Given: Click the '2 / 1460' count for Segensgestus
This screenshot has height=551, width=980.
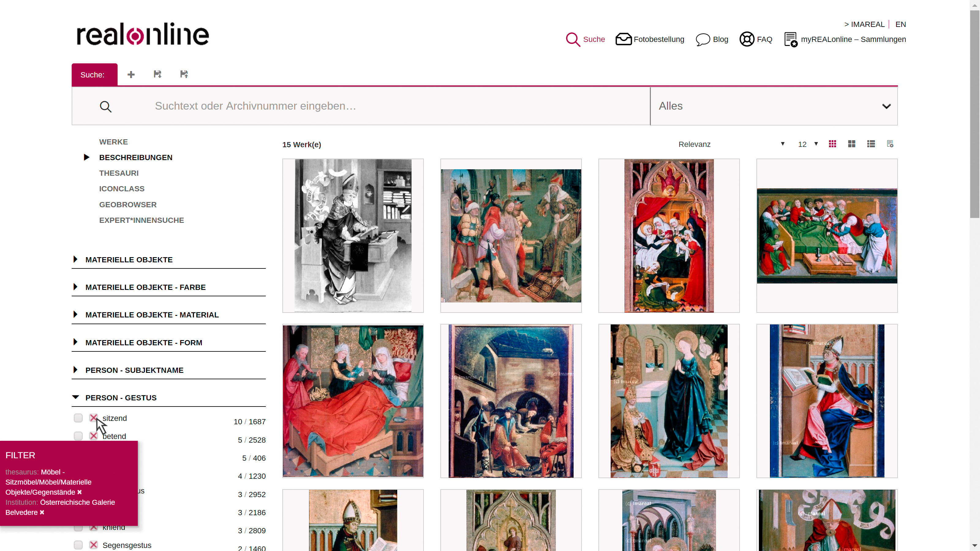Looking at the screenshot, I should click(251, 548).
